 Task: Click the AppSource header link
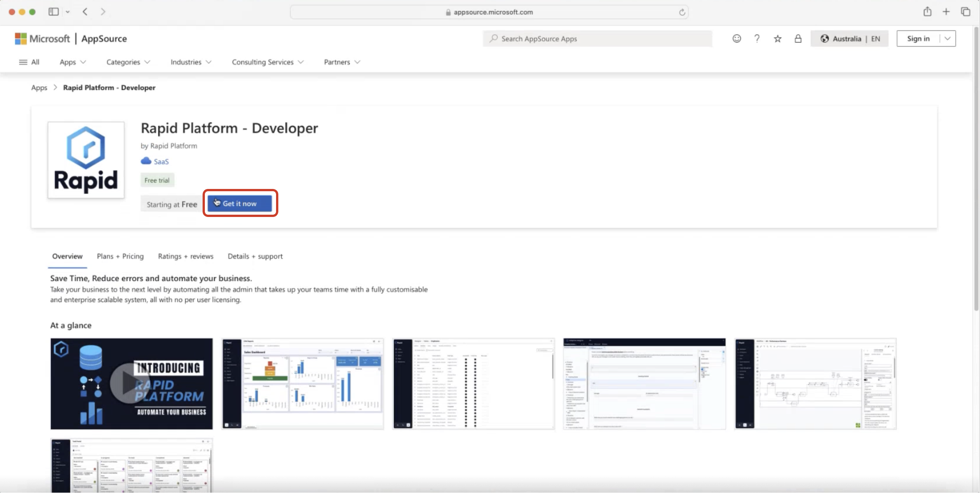point(104,38)
